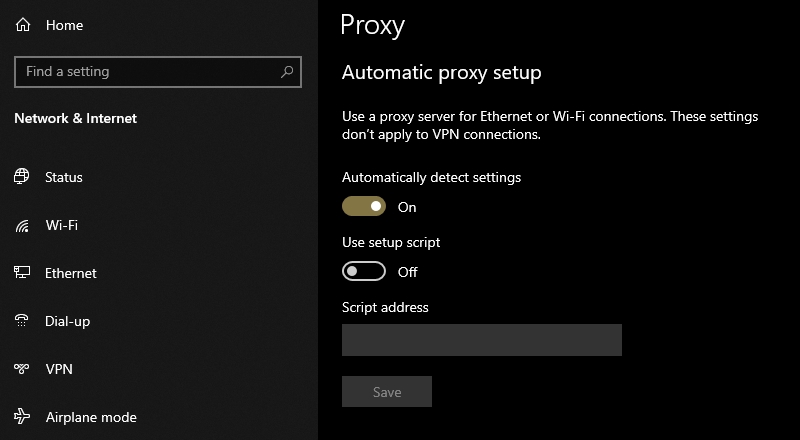Turn off Automatically detect settings toggle

click(364, 207)
